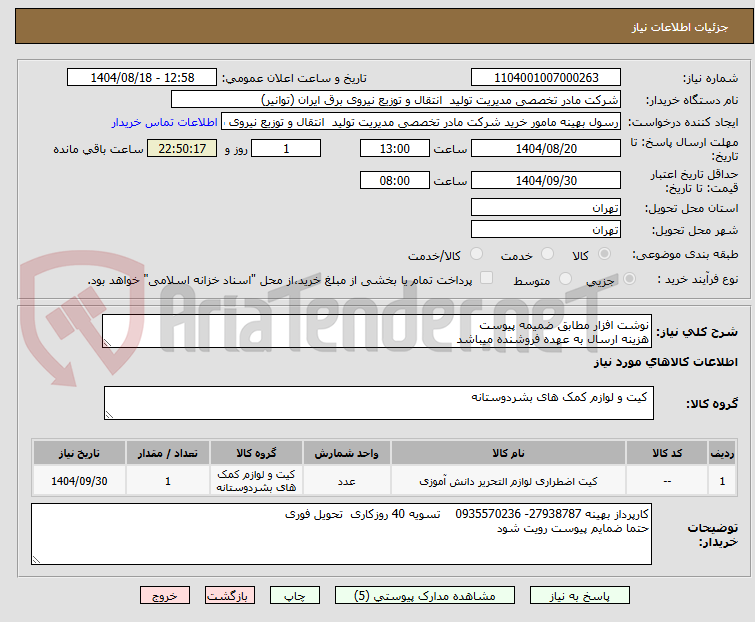Click the remaining days field showing 1
This screenshot has height=622, width=755.
(x=286, y=148)
